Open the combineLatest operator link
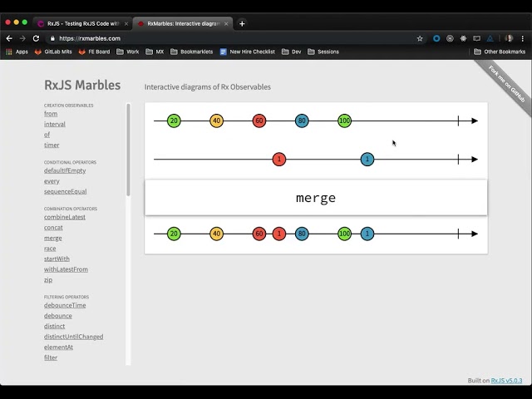This screenshot has width=532, height=399. [65, 217]
